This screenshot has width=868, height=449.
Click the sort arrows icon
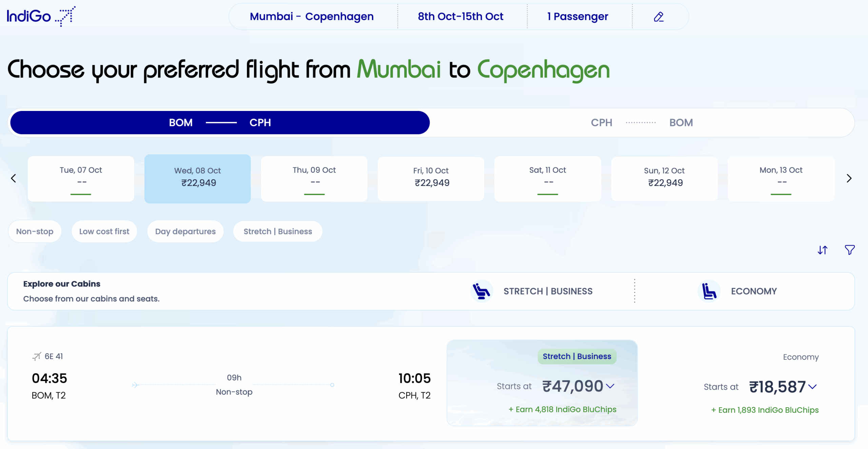tap(822, 250)
